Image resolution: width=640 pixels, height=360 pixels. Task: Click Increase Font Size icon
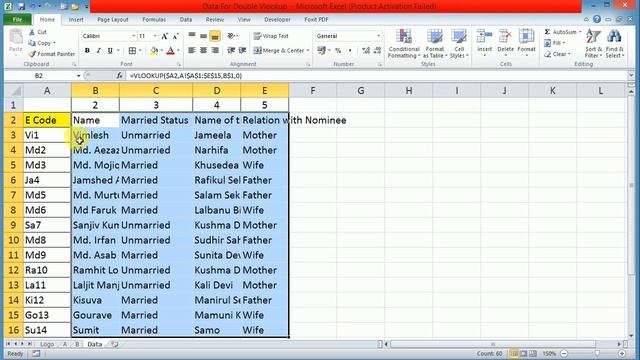164,36
